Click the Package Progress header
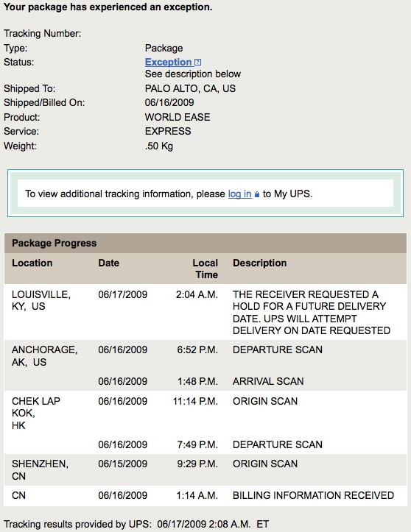The image size is (411, 532). [55, 243]
